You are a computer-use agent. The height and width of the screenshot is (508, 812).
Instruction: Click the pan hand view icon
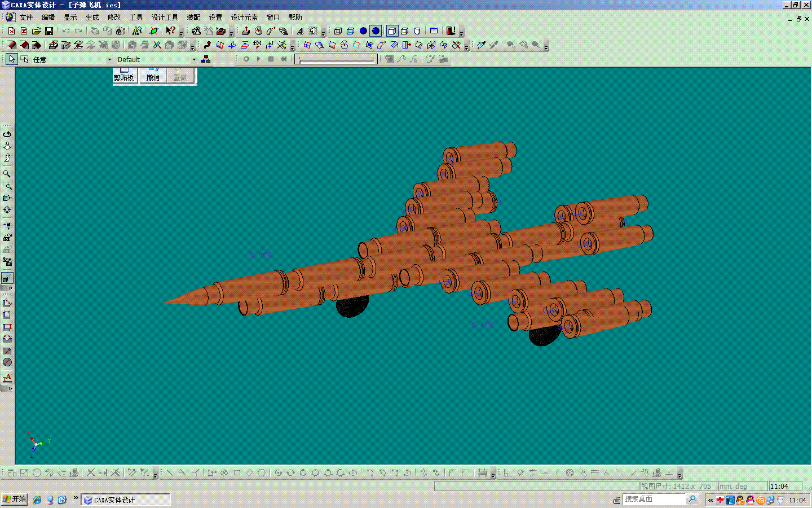[7, 146]
